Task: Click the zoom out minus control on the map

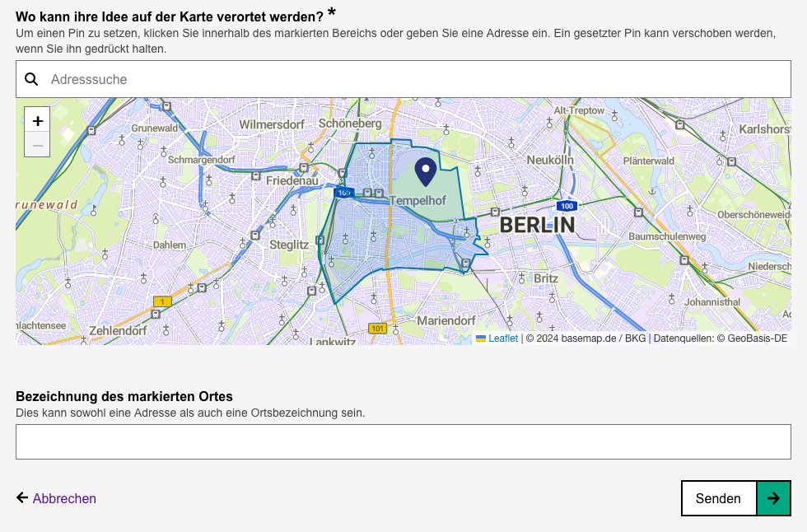Action: (37, 144)
